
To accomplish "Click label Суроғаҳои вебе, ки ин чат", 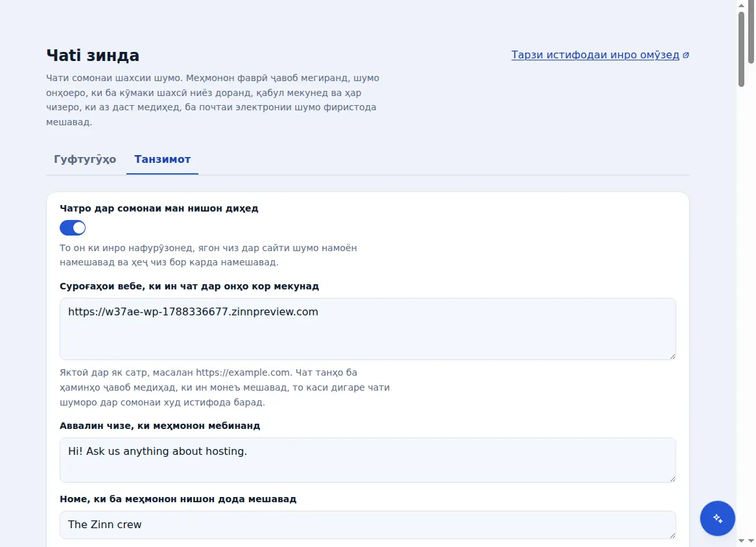I will point(189,286).
